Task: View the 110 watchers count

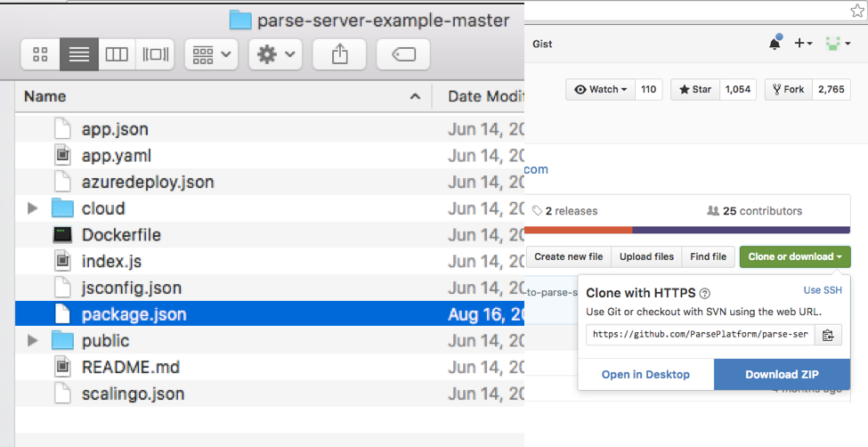Action: [x=649, y=89]
